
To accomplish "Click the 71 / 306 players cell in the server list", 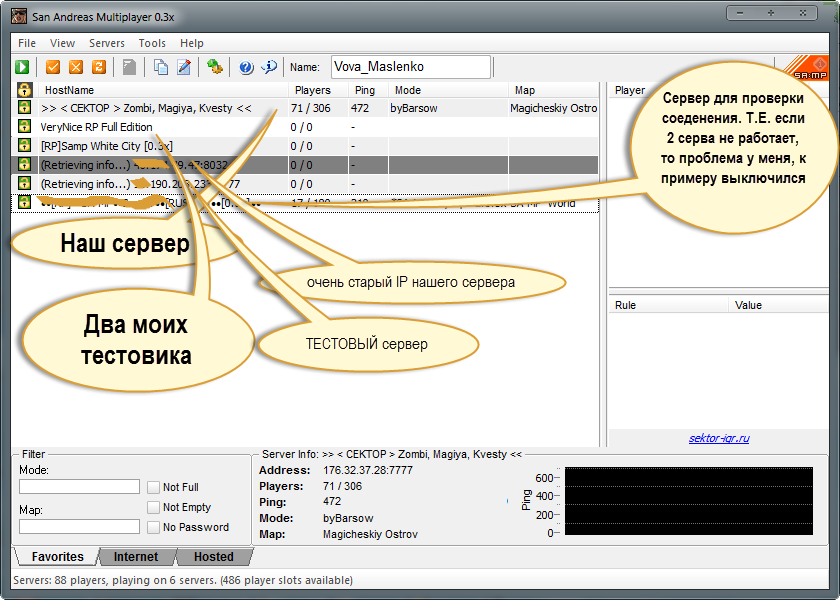I will pos(311,108).
